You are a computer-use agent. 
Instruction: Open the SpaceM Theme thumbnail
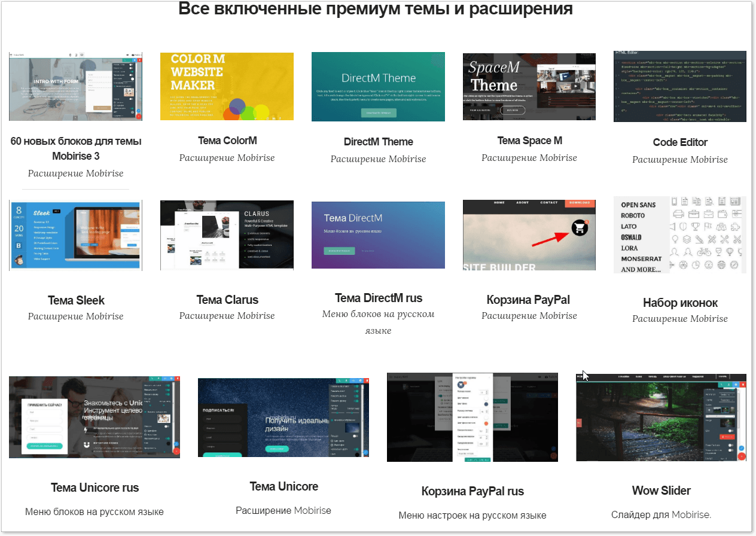point(529,87)
